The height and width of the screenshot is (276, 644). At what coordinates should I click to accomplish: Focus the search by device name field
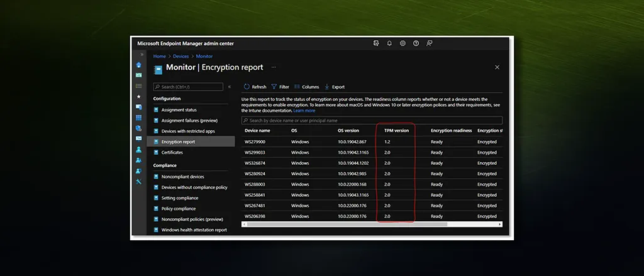372,120
